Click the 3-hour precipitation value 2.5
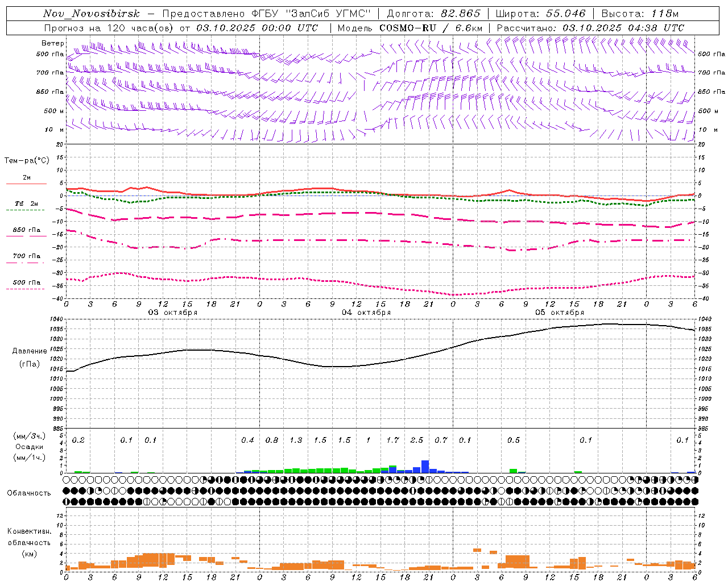This screenshot has height=582, width=728. coord(417,440)
